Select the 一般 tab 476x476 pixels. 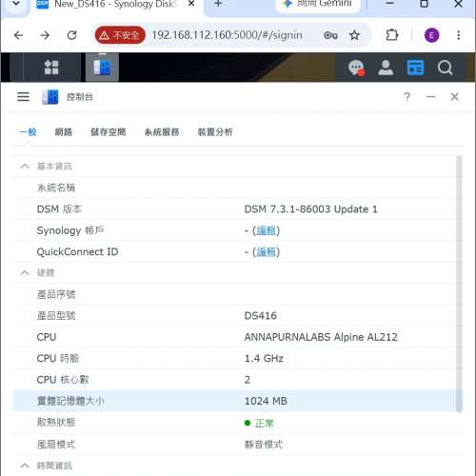[28, 131]
